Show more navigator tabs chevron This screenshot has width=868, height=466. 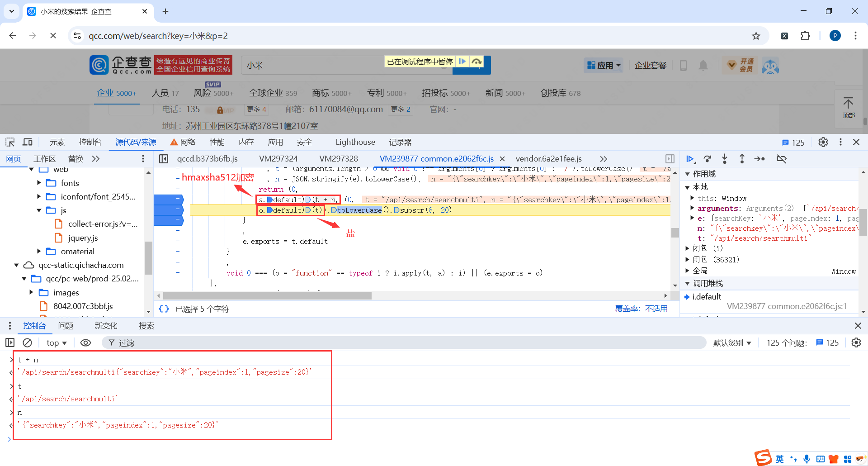pos(95,159)
